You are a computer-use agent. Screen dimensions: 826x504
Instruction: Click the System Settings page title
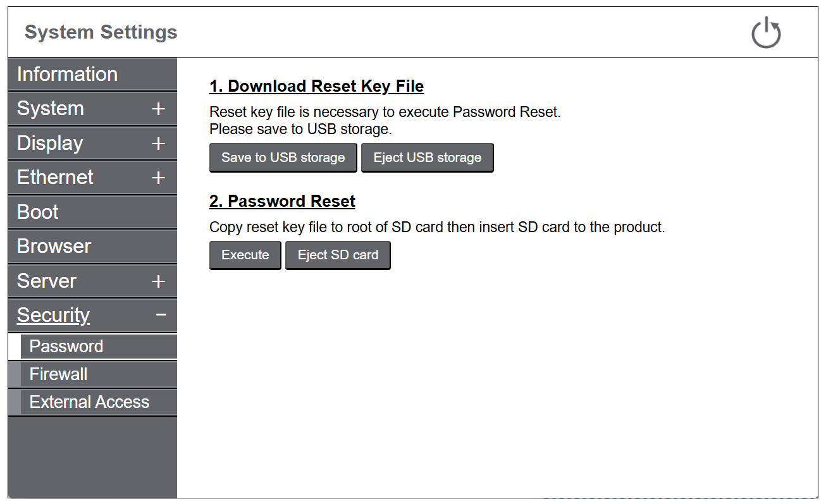(x=101, y=32)
